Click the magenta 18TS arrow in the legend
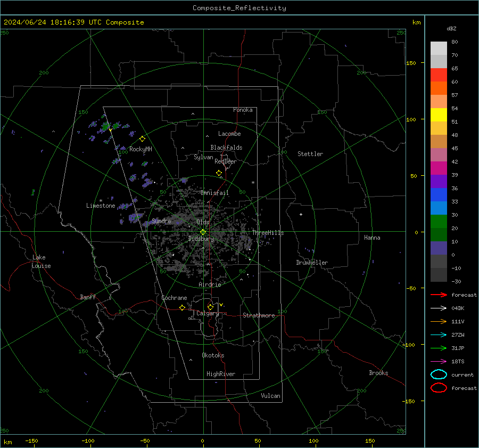Image resolution: width=479 pixels, height=448 pixels. 439,361
